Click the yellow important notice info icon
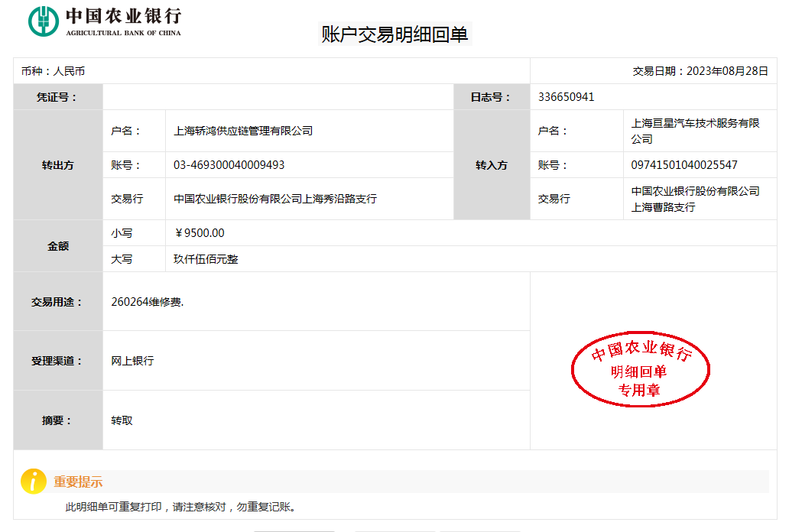Image resolution: width=789 pixels, height=532 pixels. click(x=34, y=481)
